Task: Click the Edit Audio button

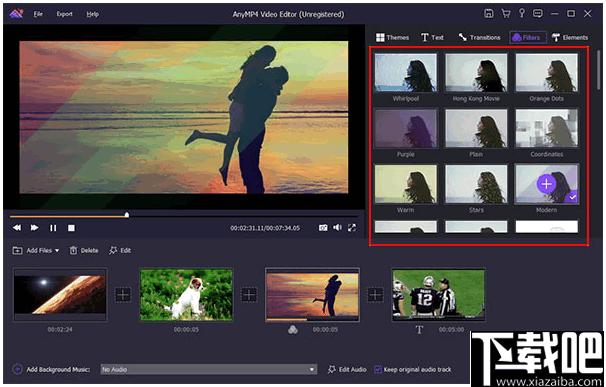Action: pos(347,369)
